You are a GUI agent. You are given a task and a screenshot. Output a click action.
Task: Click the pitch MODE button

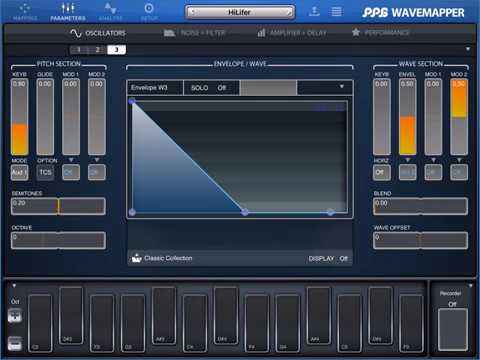coord(19,172)
